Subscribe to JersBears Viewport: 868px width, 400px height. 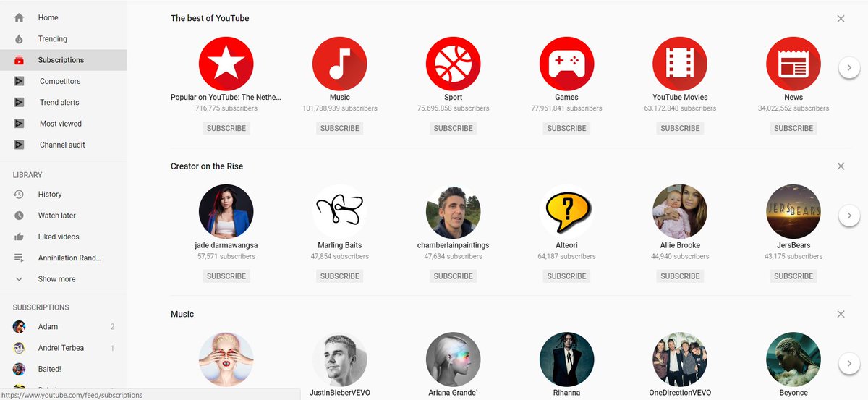point(793,276)
